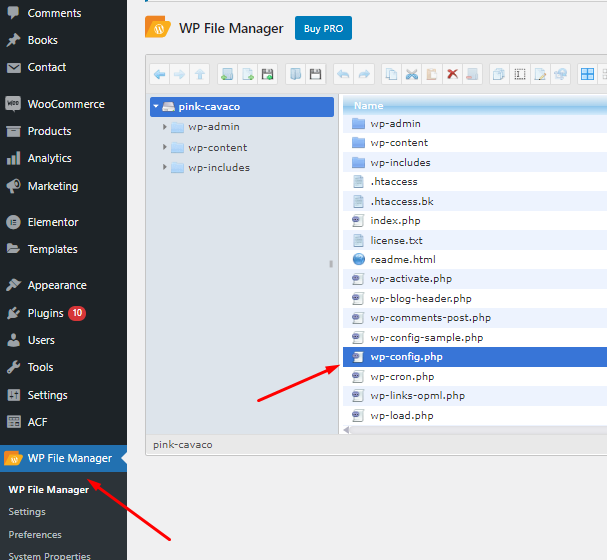Cut the selected file with scissors icon
The height and width of the screenshot is (560, 607).
pos(412,74)
